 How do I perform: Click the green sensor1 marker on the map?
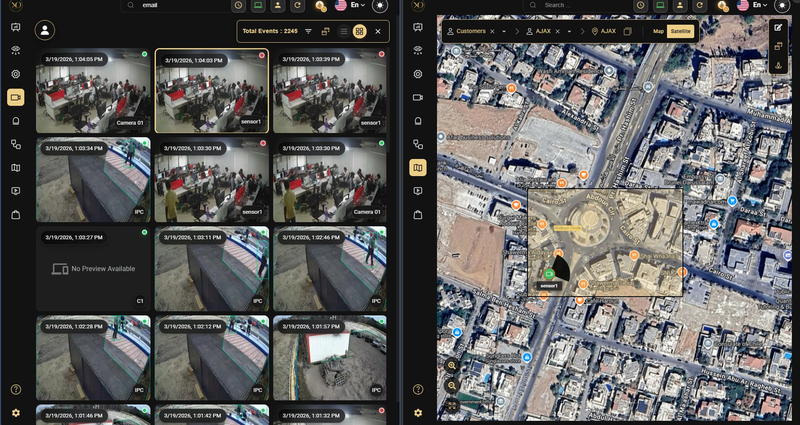tap(549, 274)
